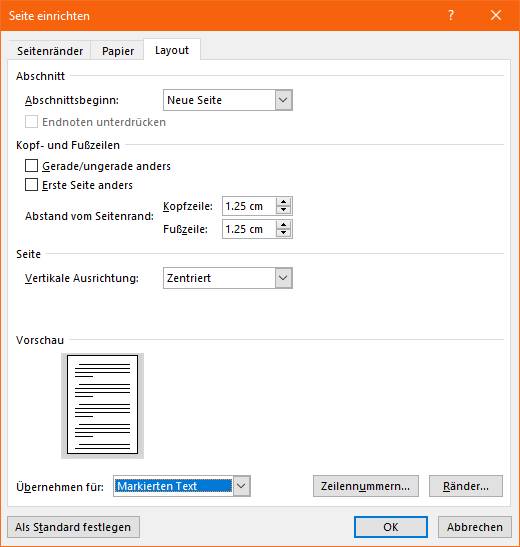The height and width of the screenshot is (547, 520).
Task: Click the Ränder button
Action: [466, 486]
